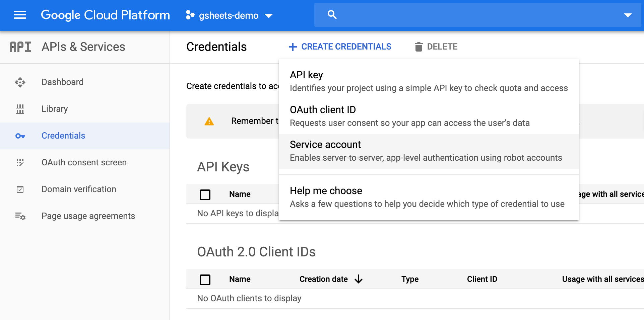The height and width of the screenshot is (320, 644).
Task: Click the Dashboard icon in the sidebar
Action: pos(20,82)
